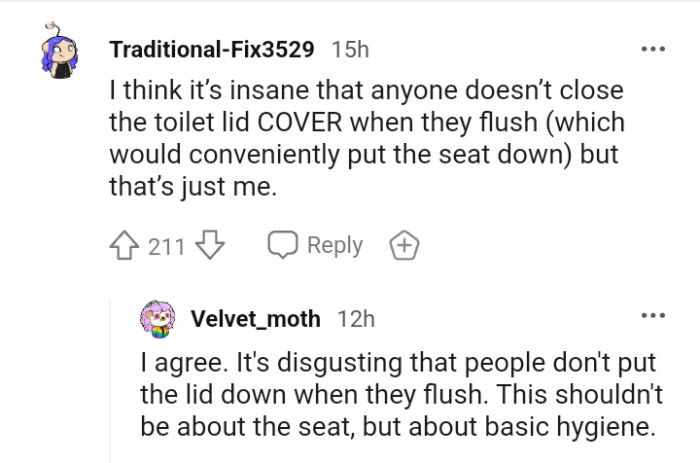Open three-dot menu for Traditional-Fix3529 comment
The height and width of the screenshot is (463, 700).
(x=652, y=47)
